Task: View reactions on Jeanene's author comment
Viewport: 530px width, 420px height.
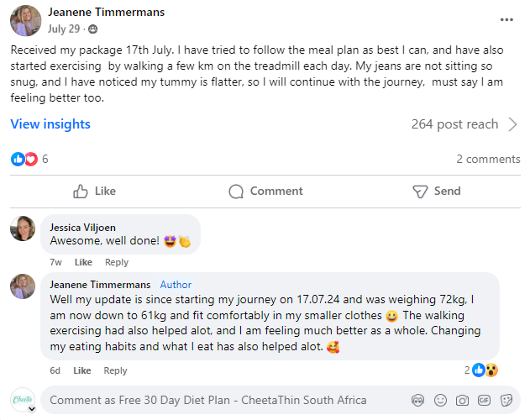Action: click(x=485, y=370)
